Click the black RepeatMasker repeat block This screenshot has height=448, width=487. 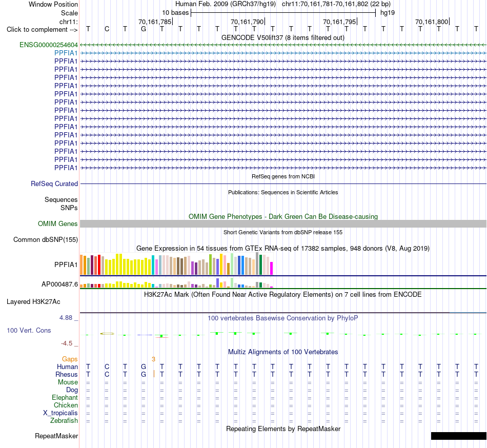coord(459,436)
